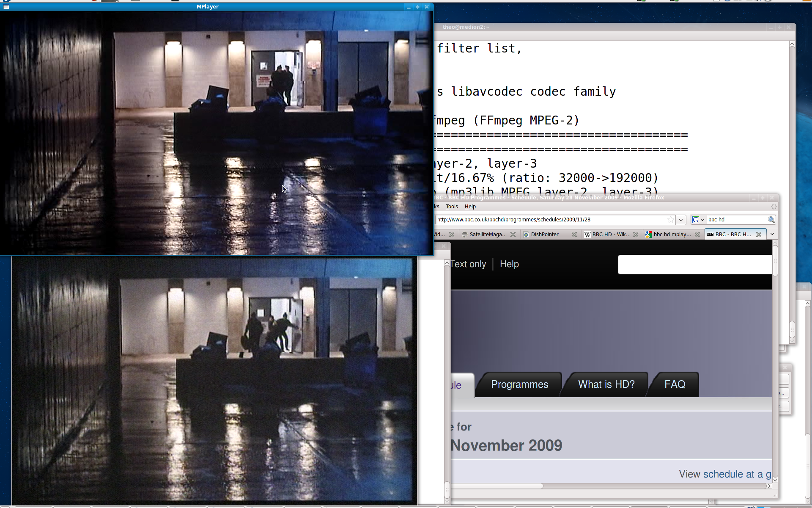This screenshot has width=812, height=508.
Task: Close the active BBC - BBC H... tab
Action: (759, 235)
